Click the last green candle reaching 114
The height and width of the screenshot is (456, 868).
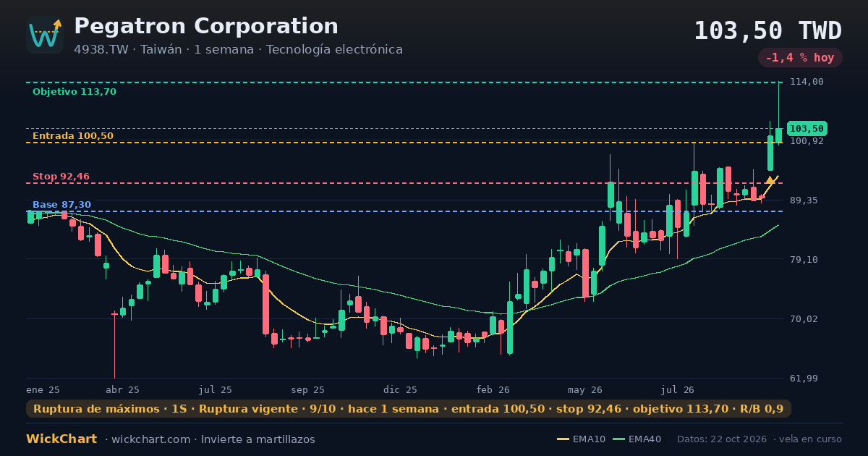(779, 112)
